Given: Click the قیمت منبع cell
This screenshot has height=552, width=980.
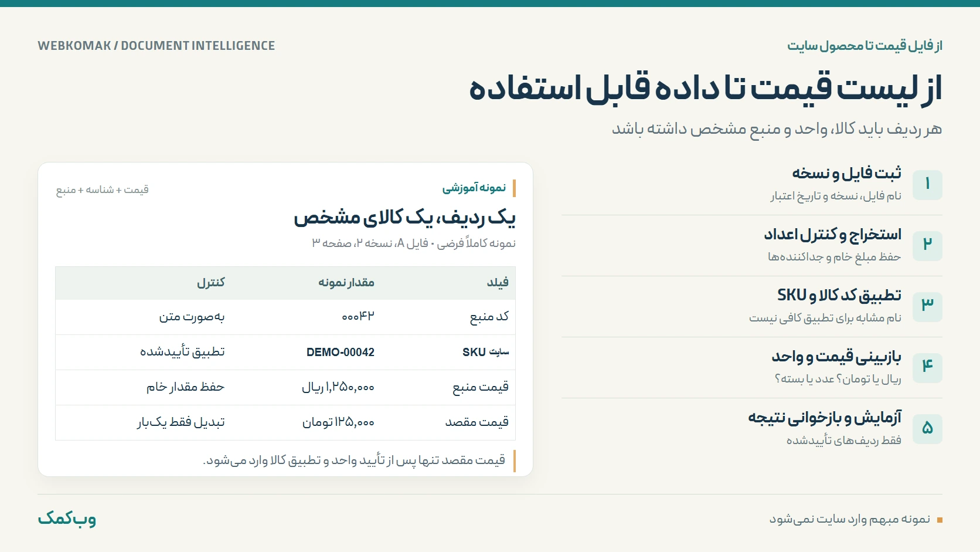Looking at the screenshot, I should point(481,387).
